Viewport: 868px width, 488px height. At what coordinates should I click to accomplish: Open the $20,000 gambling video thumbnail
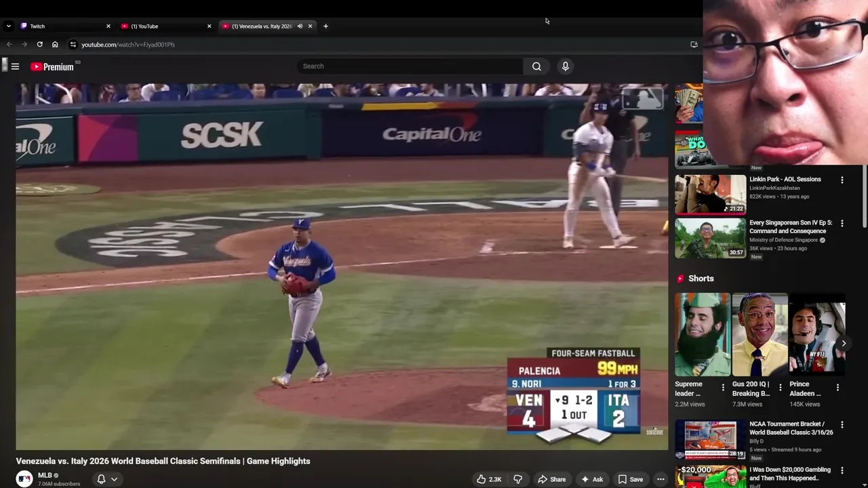coord(710,476)
